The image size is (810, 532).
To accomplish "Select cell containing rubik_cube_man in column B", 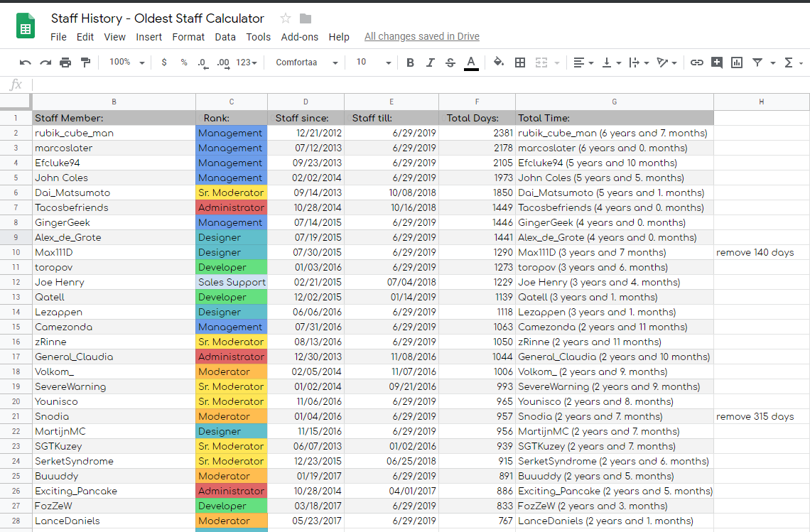I will [114, 134].
